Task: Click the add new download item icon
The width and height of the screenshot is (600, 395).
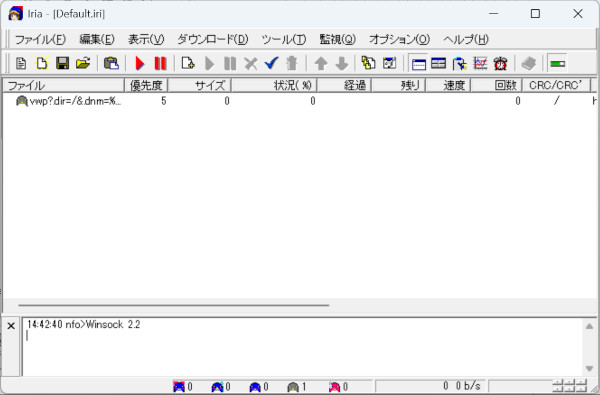Action: tap(188, 63)
